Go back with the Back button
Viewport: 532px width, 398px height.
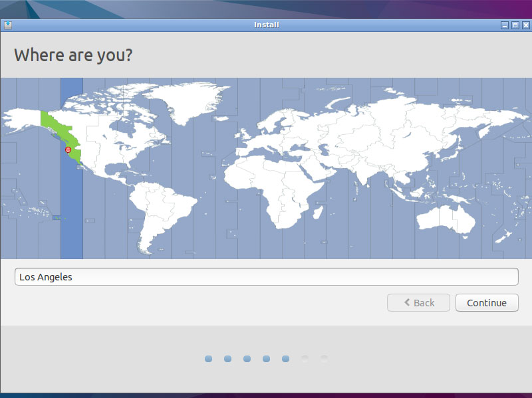[418, 302]
